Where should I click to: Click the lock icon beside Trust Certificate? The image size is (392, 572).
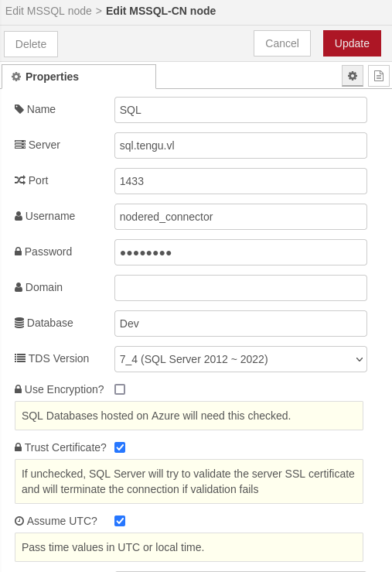click(x=19, y=447)
